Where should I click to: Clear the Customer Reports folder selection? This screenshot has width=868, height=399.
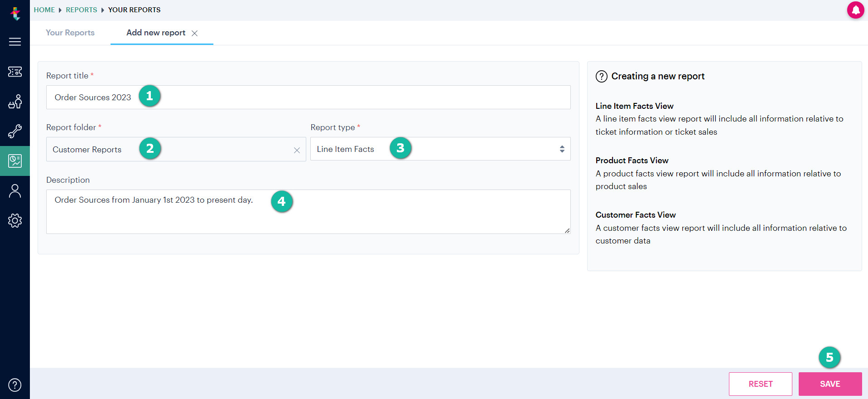(297, 150)
